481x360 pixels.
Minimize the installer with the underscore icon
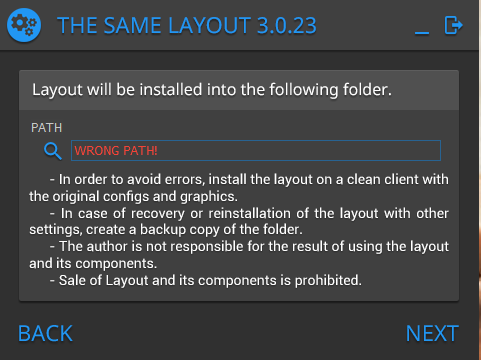(422, 32)
